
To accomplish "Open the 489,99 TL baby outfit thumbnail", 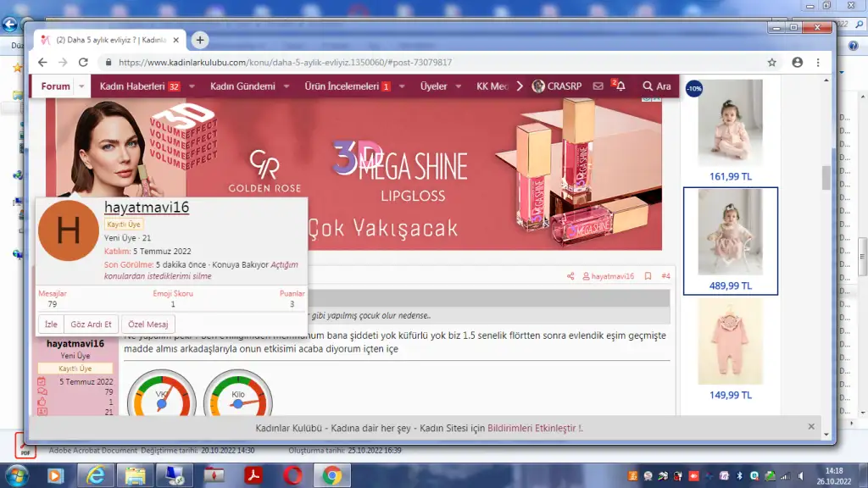I will pos(729,232).
